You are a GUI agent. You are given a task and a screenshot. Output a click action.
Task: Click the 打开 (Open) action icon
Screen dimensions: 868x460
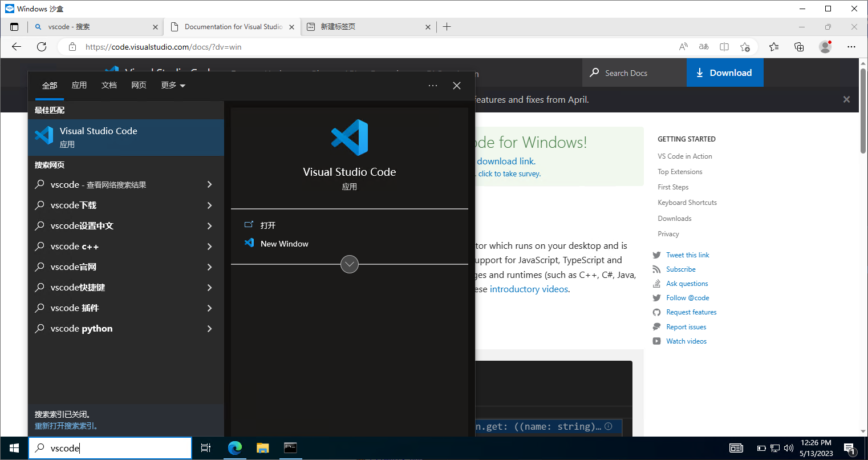pyautogui.click(x=249, y=225)
